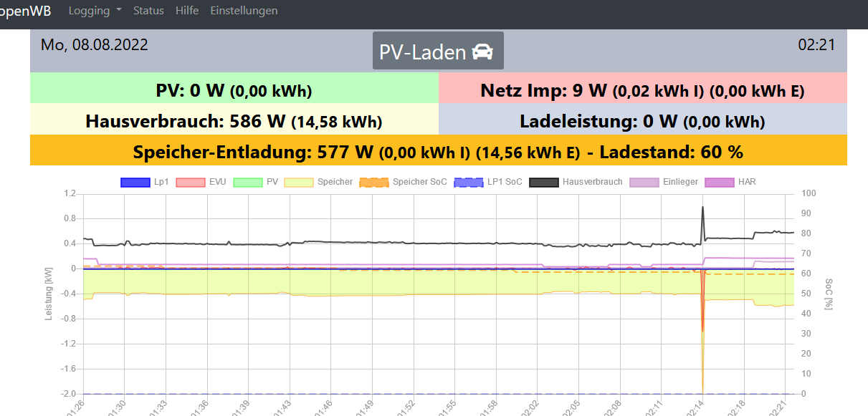Click the PV-Laden charge mode button
This screenshot has height=416, width=868.
pos(438,51)
